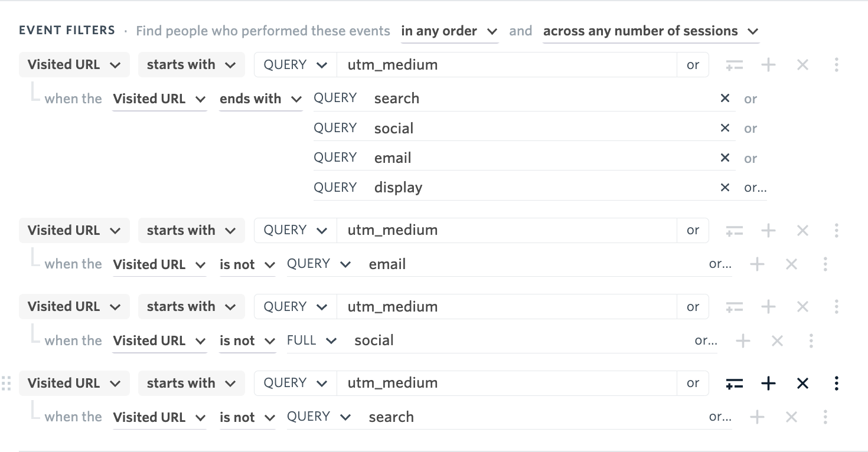This screenshot has width=868, height=452.
Task: Open more options on third event filter
Action: point(836,307)
